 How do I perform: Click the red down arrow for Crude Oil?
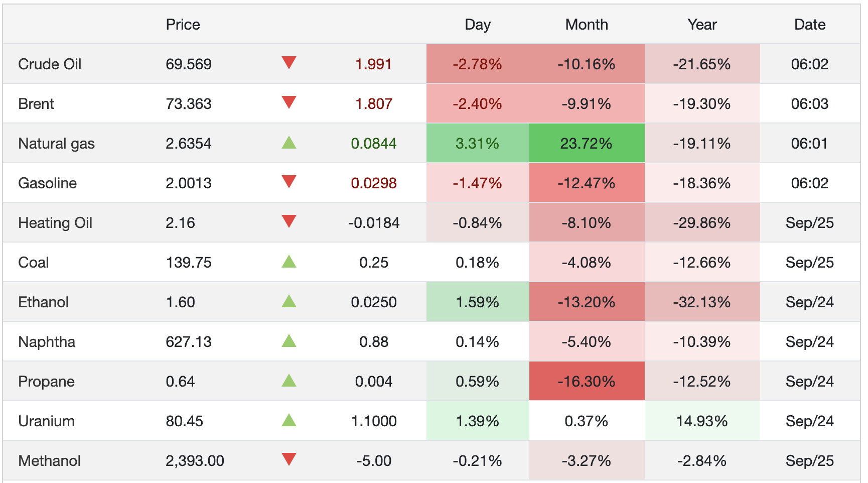point(289,63)
